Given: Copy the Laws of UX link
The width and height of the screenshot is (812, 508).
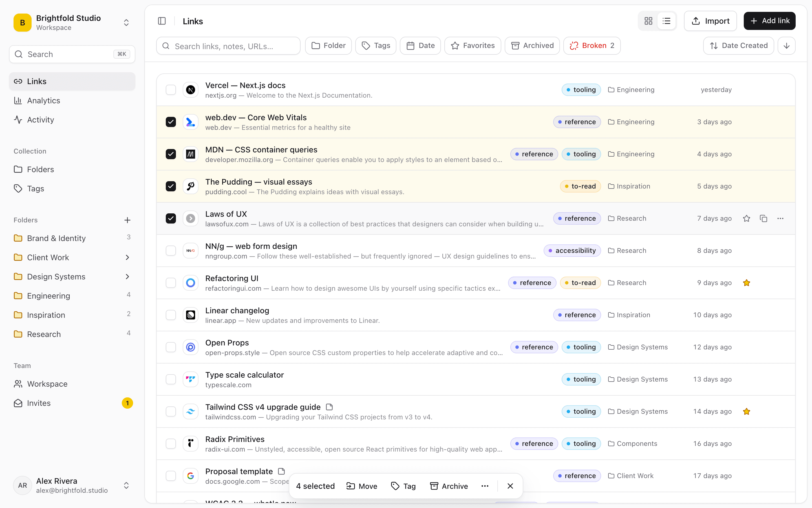Looking at the screenshot, I should (x=763, y=218).
